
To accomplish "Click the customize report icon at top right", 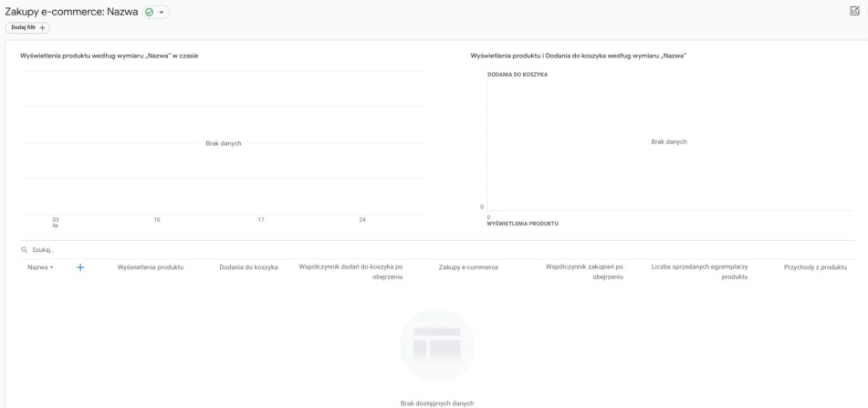I will pos(854,9).
